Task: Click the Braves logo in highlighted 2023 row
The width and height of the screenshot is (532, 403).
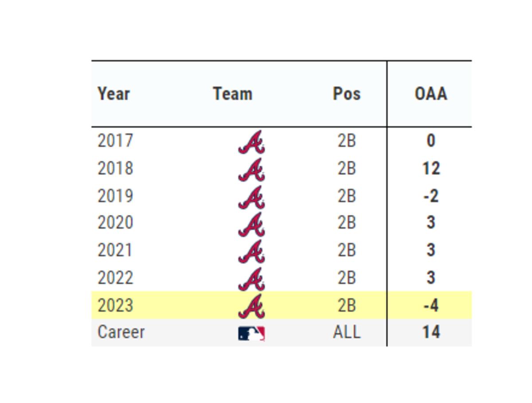Action: tap(251, 306)
